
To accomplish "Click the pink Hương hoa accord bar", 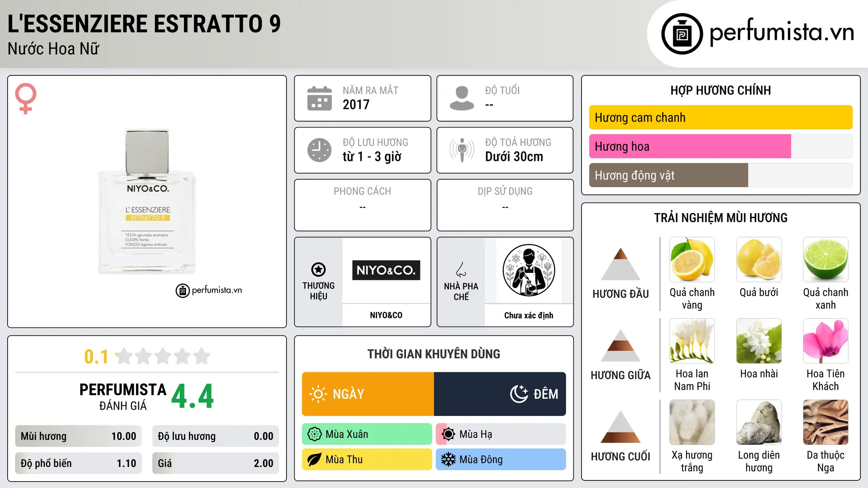I will [x=690, y=146].
